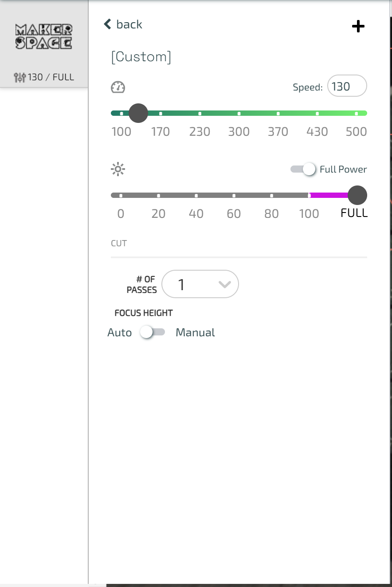Set power slider to 0 mark
This screenshot has width=392, height=587.
pos(121,196)
